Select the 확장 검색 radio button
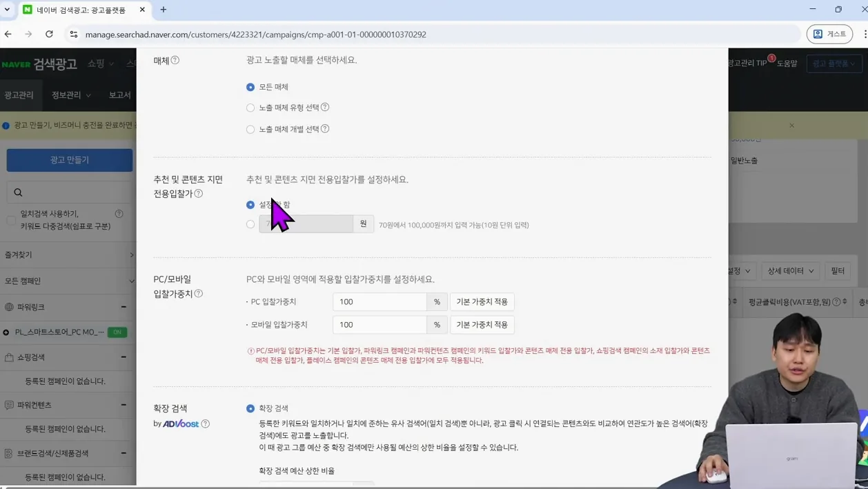The height and width of the screenshot is (489, 868). 250,408
